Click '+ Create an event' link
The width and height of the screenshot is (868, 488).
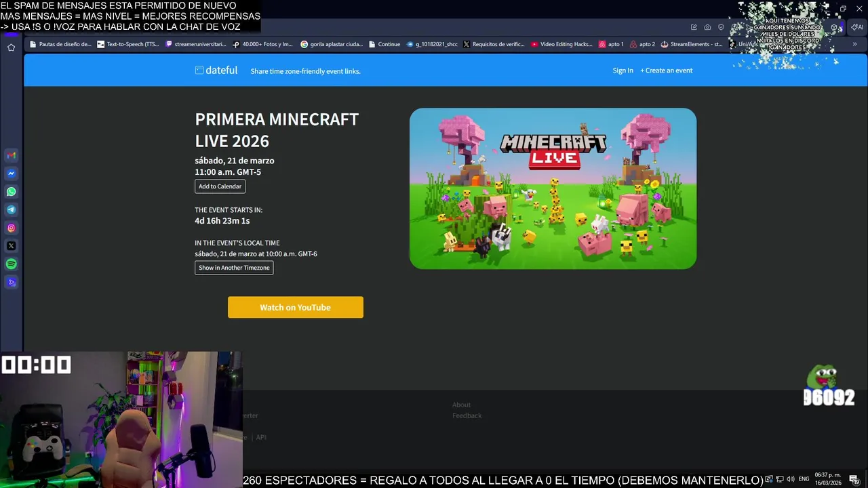[667, 70]
